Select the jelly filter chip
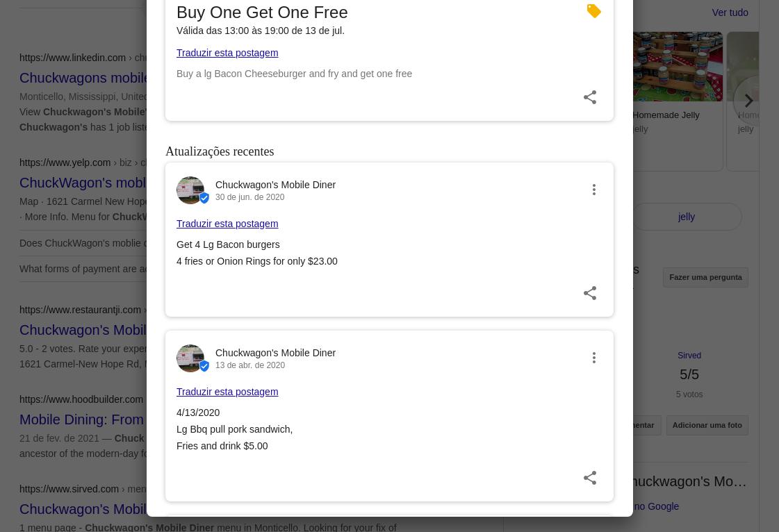 tap(686, 217)
